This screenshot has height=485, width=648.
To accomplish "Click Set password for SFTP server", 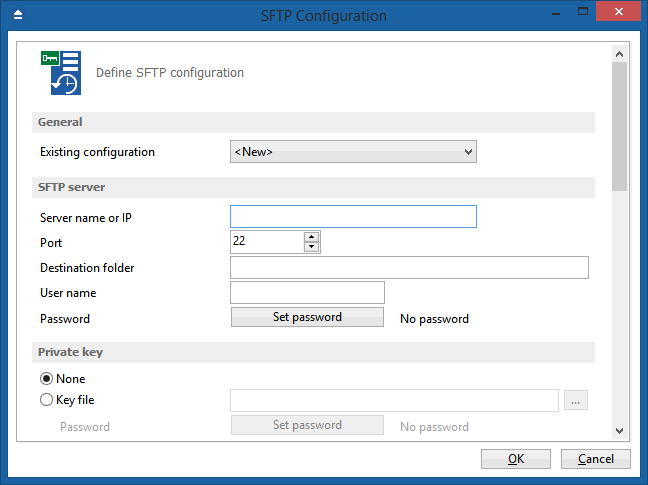I will [x=307, y=317].
